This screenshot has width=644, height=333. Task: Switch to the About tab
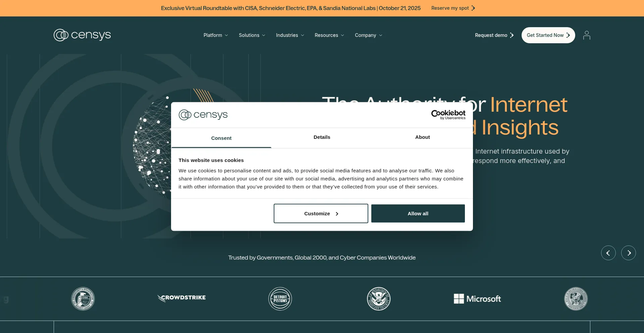pos(423,137)
